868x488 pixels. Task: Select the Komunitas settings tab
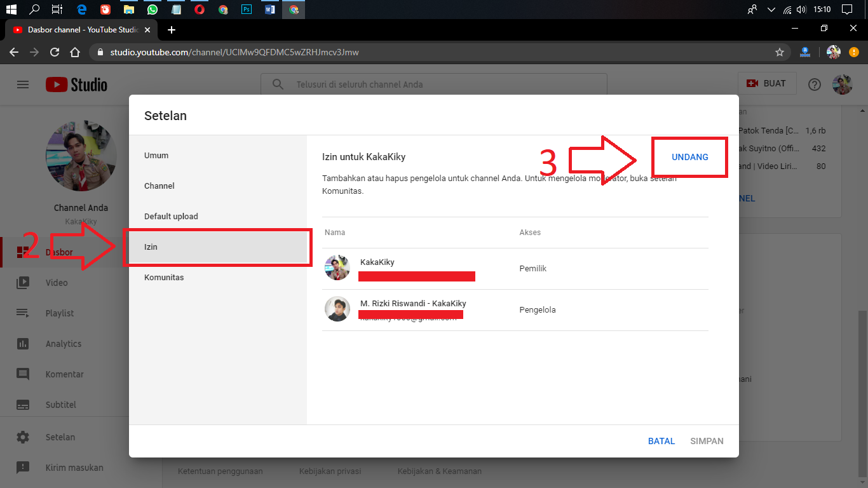click(x=218, y=278)
